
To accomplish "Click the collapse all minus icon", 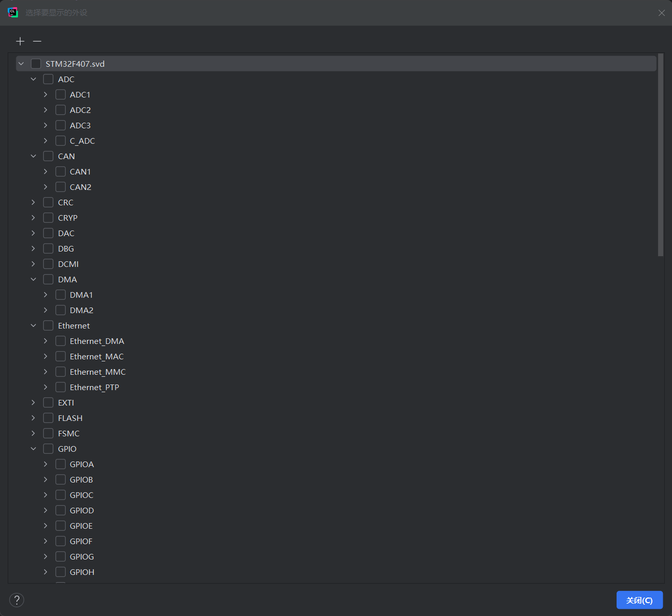I will 37,41.
